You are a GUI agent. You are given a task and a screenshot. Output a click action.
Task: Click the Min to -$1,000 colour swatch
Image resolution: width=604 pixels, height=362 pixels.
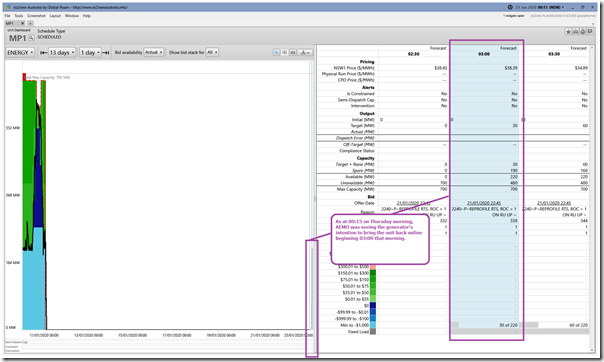(x=373, y=325)
